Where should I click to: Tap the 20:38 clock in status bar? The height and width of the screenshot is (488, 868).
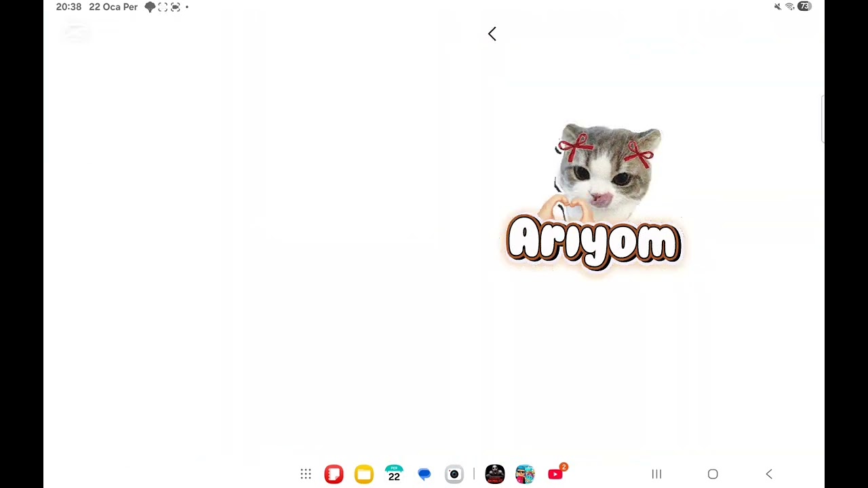click(68, 7)
